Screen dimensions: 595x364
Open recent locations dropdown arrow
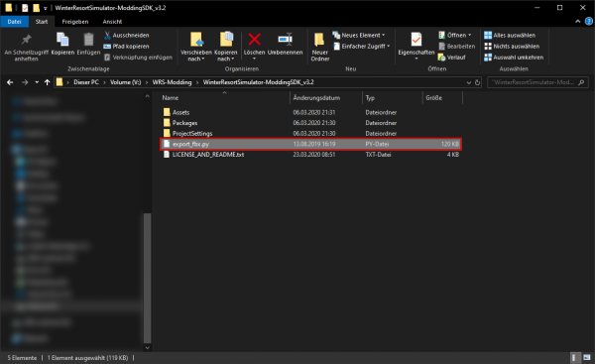[37, 82]
